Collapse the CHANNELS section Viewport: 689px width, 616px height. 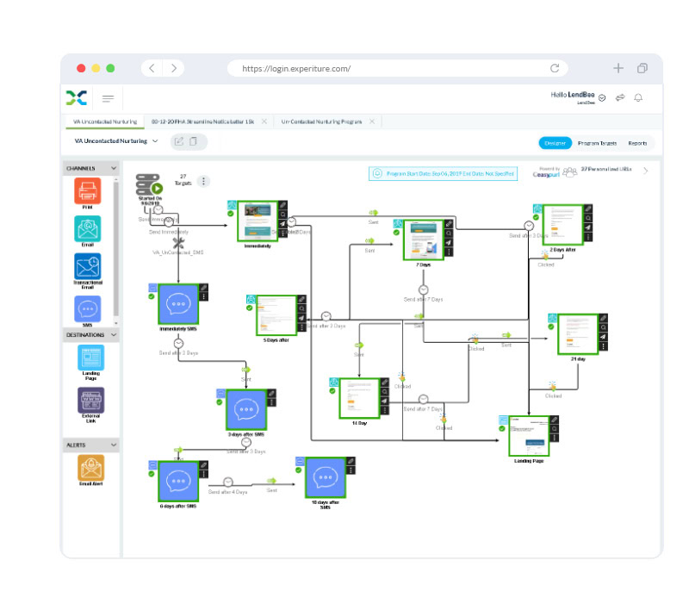click(x=114, y=168)
